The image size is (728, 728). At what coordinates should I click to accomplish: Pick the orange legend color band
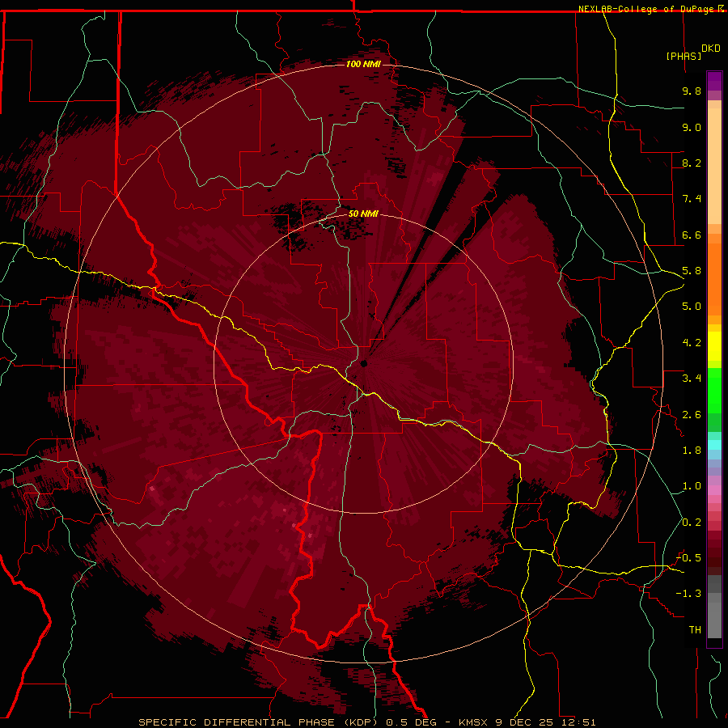(714, 279)
